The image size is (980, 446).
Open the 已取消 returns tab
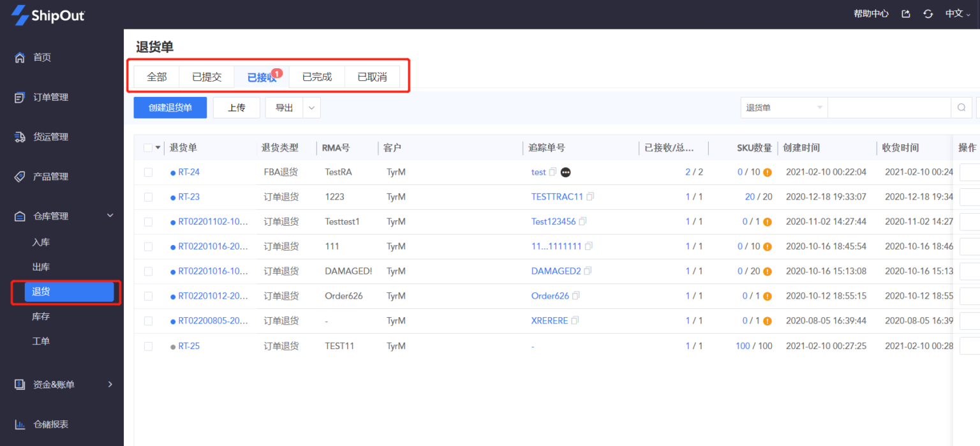tap(372, 77)
